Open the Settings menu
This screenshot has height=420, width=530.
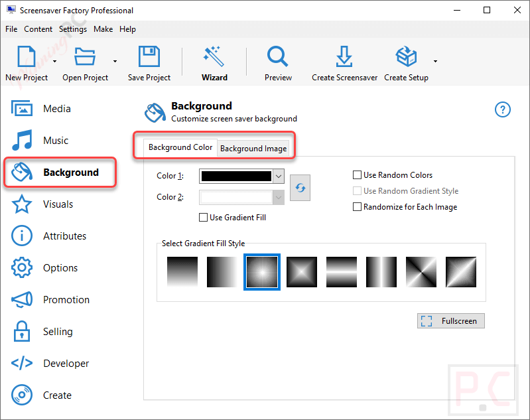[x=73, y=29]
